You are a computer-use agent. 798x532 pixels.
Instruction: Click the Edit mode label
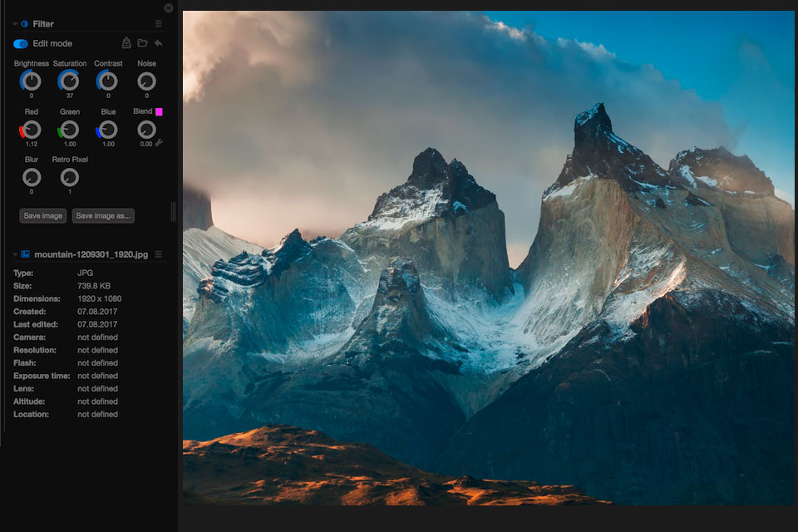coord(52,44)
